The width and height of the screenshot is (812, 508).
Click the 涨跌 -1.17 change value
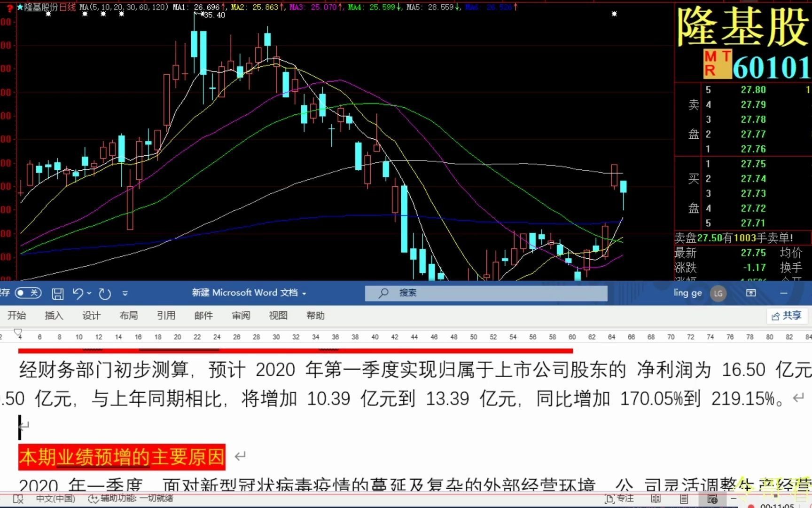754,268
